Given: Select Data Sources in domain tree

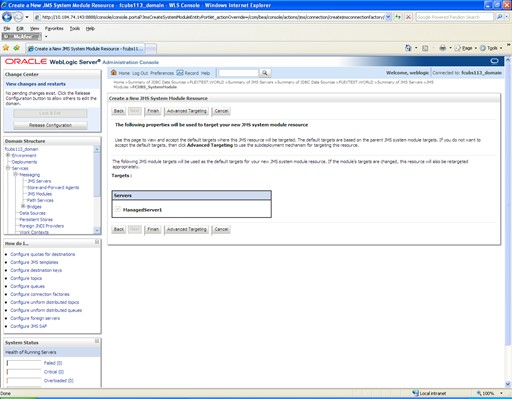Looking at the screenshot, I should point(32,213).
